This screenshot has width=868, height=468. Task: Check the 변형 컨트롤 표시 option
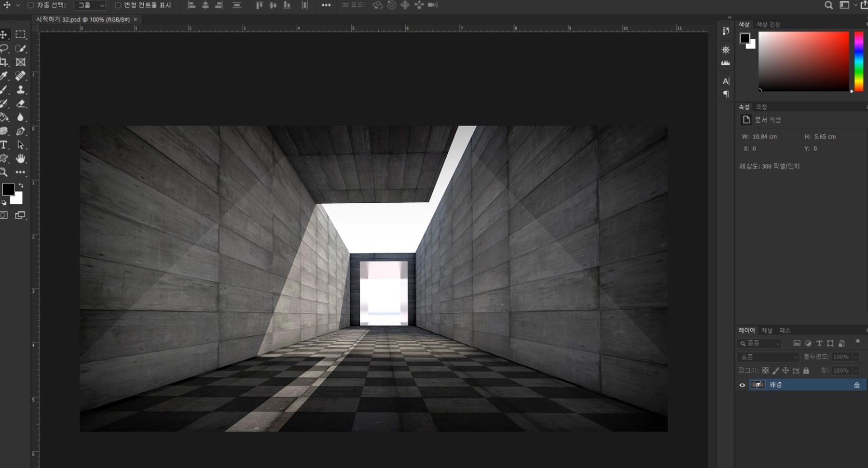coord(118,5)
